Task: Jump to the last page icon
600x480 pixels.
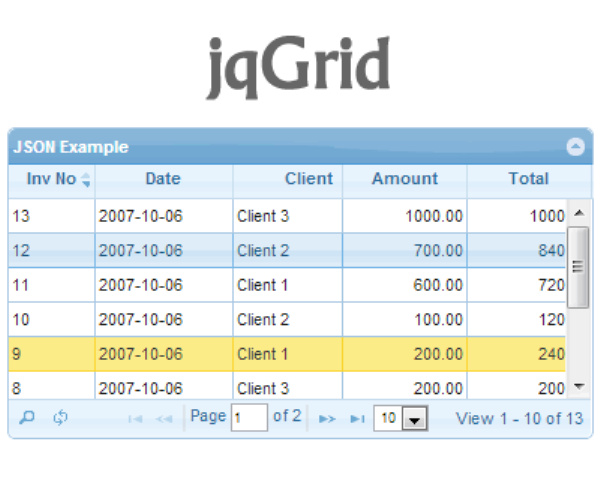Action: (356, 419)
